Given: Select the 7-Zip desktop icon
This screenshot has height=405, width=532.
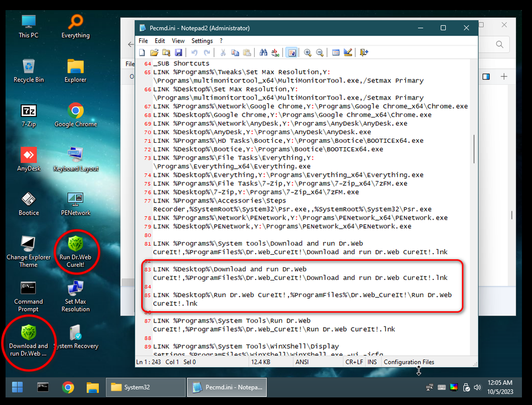Looking at the screenshot, I should (28, 115).
